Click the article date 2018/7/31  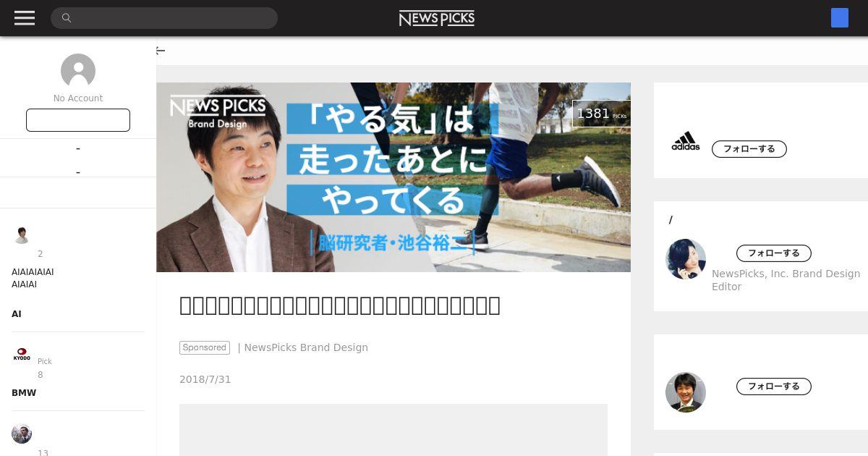click(x=205, y=379)
